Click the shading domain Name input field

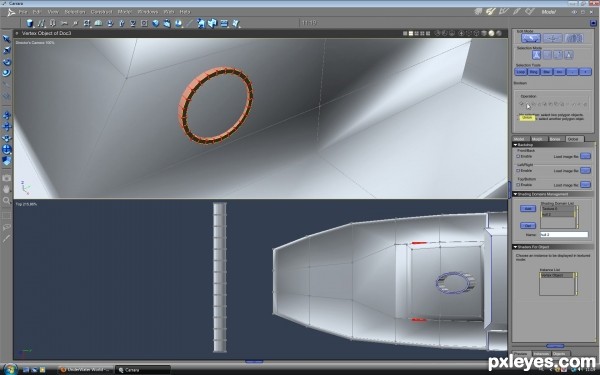(x=564, y=235)
